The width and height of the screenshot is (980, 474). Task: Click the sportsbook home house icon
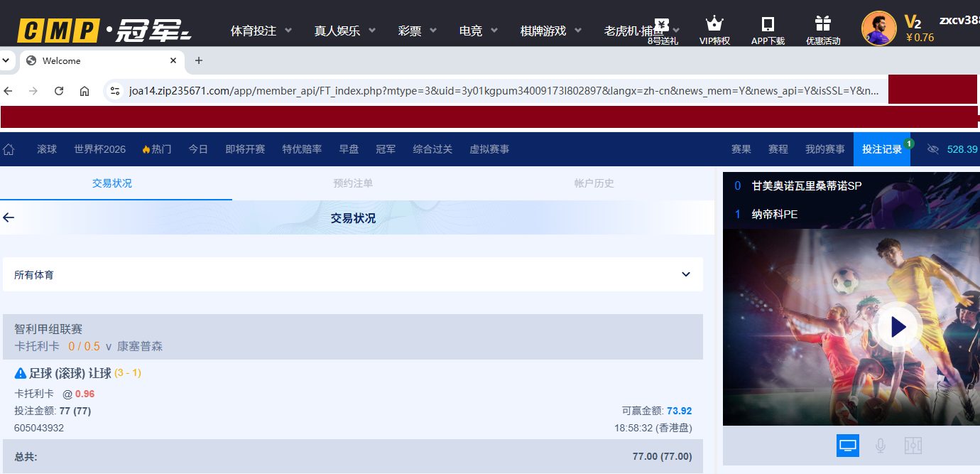pos(9,149)
